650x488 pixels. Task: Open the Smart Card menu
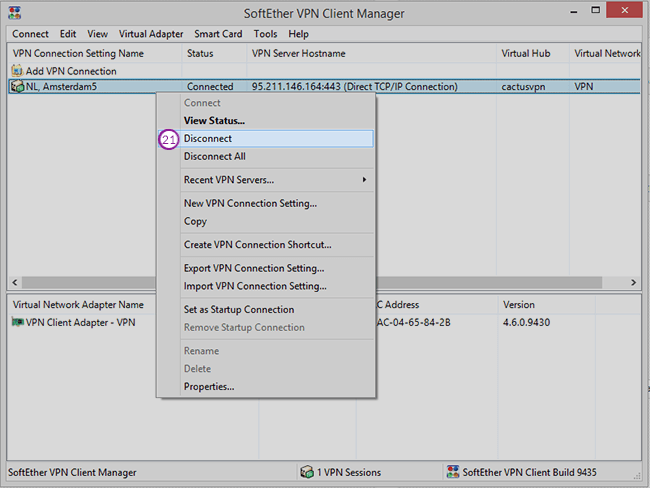(x=218, y=34)
